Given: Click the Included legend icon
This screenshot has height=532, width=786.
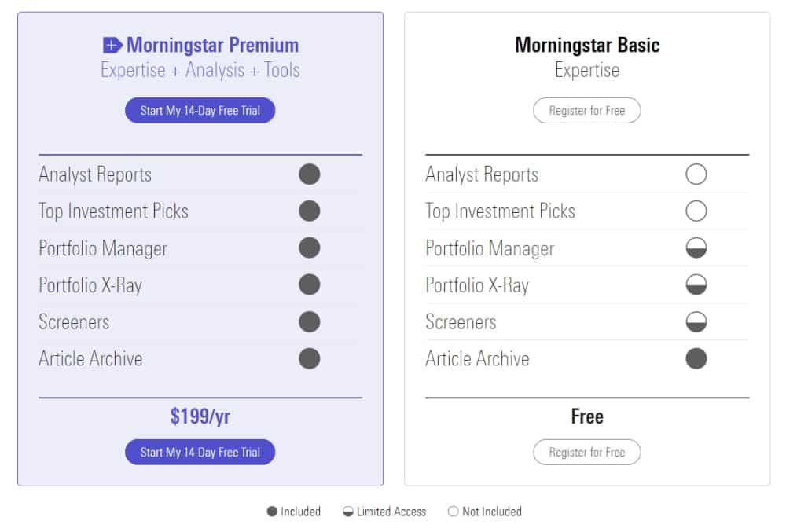Looking at the screenshot, I should pyautogui.click(x=272, y=512).
